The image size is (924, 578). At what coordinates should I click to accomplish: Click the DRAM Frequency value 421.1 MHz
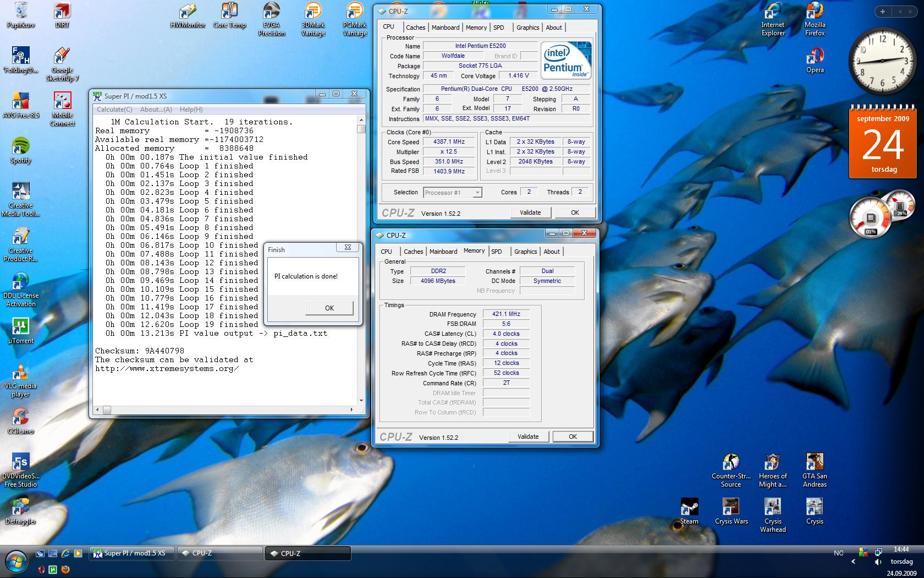point(506,314)
